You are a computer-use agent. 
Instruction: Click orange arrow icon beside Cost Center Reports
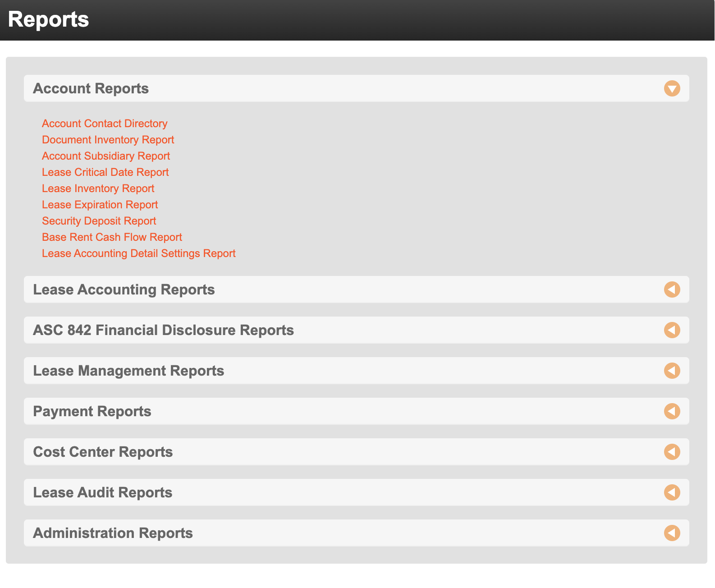(672, 452)
